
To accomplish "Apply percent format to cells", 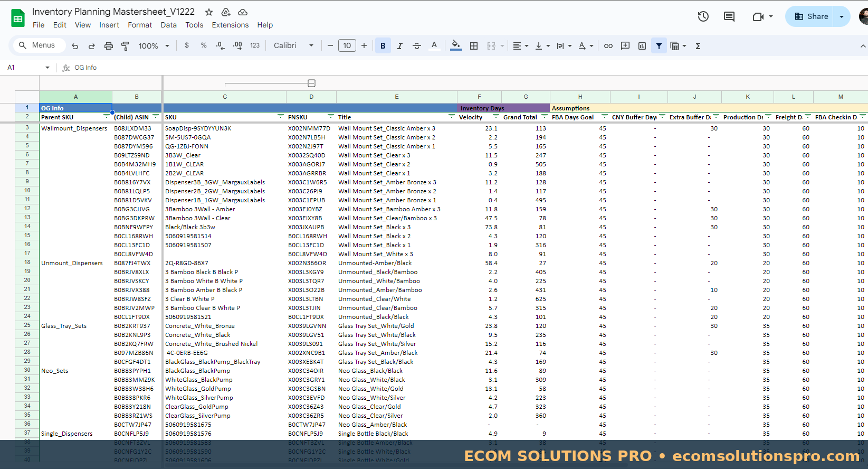I will coord(204,45).
